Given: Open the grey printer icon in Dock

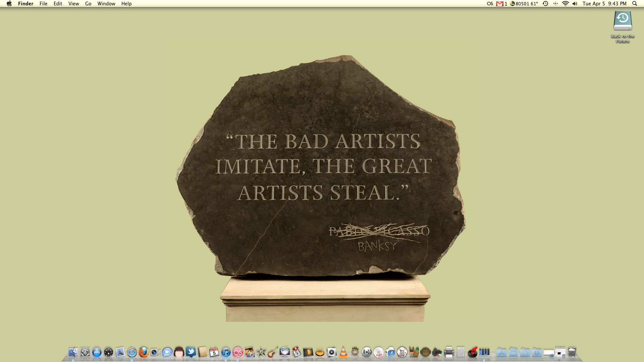Looking at the screenshot, I should (449, 352).
